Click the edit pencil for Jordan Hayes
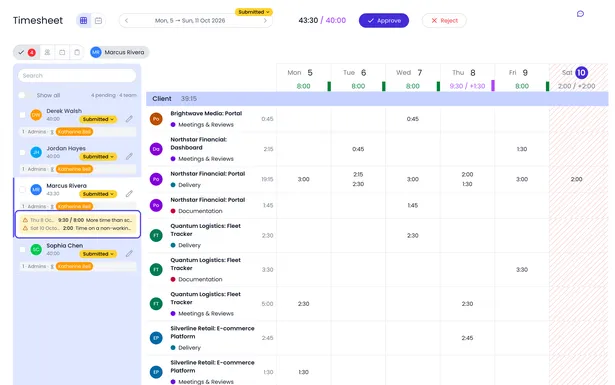 129,156
